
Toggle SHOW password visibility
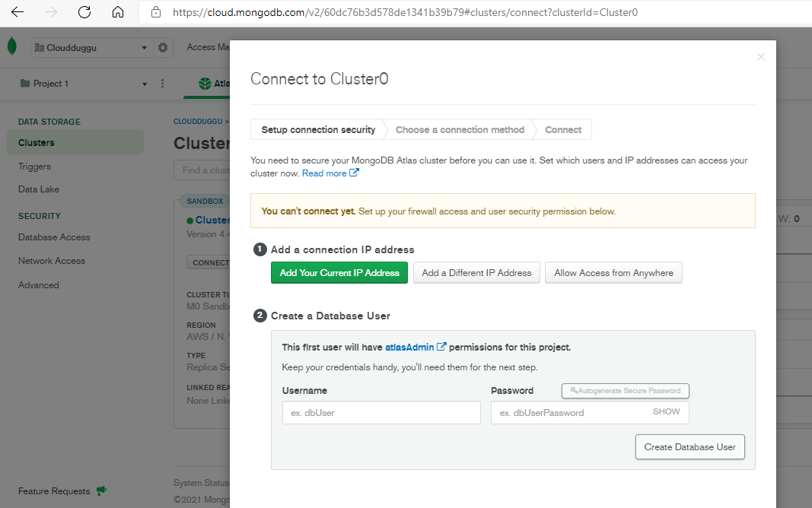[x=666, y=411]
